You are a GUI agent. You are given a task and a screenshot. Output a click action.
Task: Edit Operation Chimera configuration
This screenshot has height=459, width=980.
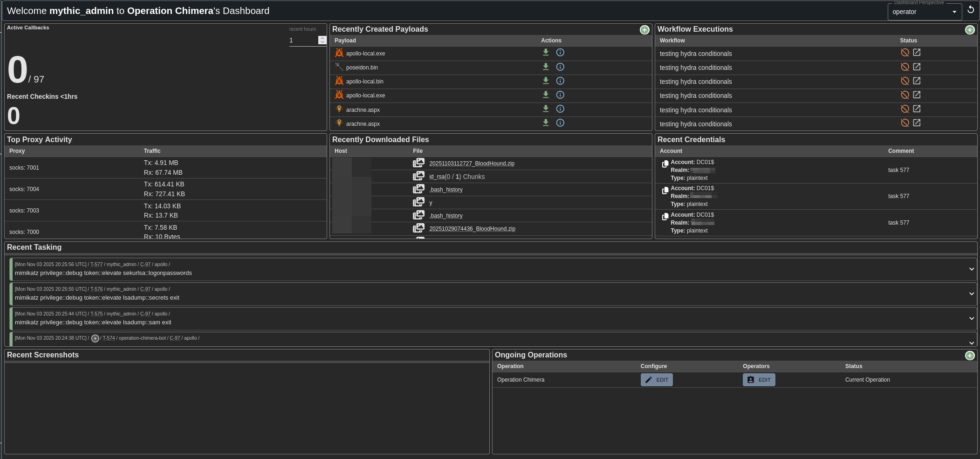pyautogui.click(x=656, y=380)
